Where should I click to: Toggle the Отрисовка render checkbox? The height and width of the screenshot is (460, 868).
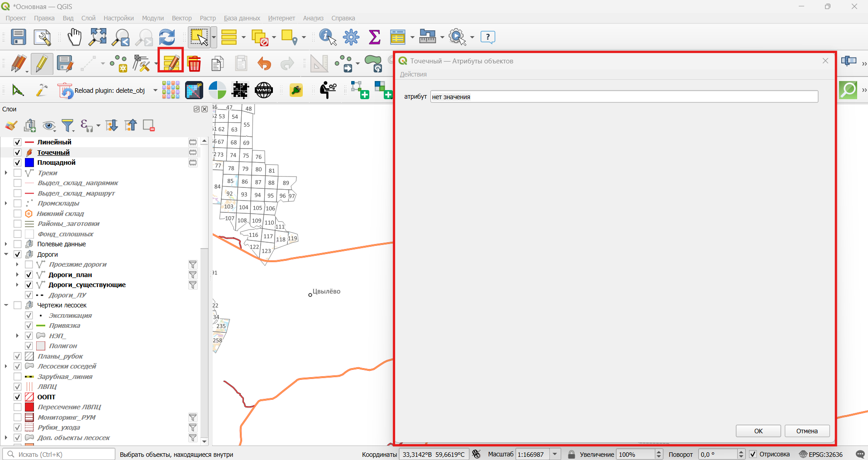pyautogui.click(x=753, y=454)
